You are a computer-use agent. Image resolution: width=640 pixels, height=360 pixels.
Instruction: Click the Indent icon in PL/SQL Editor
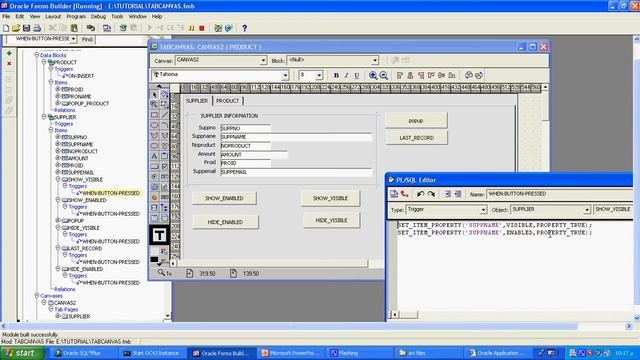(447, 194)
